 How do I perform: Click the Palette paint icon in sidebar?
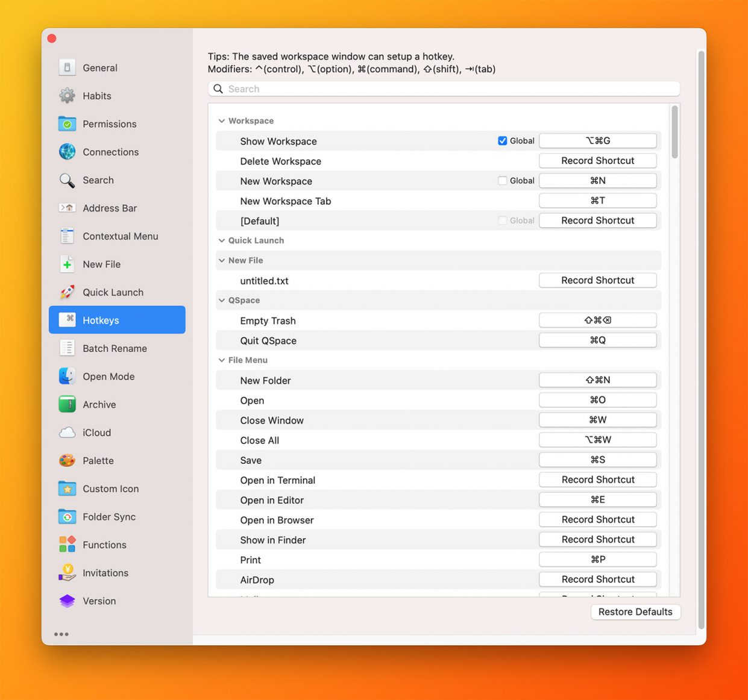67,461
